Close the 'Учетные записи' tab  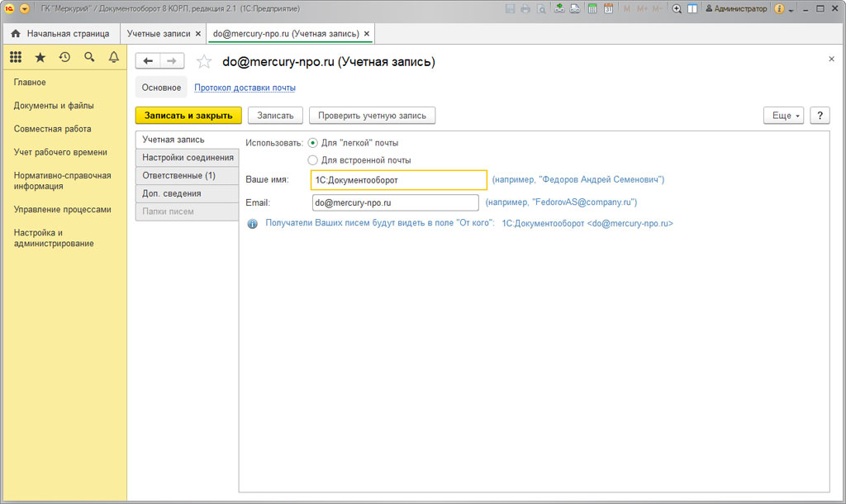[197, 34]
